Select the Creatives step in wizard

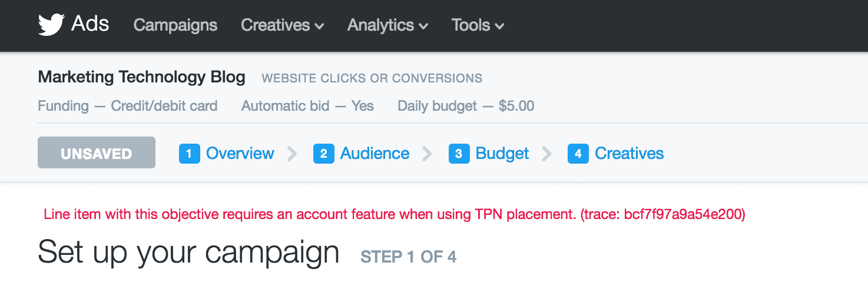click(629, 154)
